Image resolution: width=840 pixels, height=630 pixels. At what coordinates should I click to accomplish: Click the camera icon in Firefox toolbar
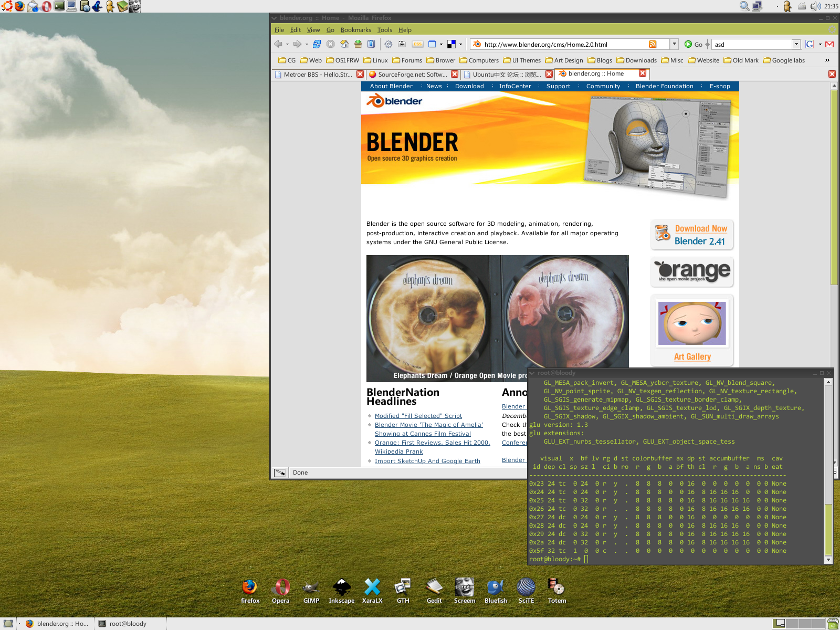click(x=402, y=44)
